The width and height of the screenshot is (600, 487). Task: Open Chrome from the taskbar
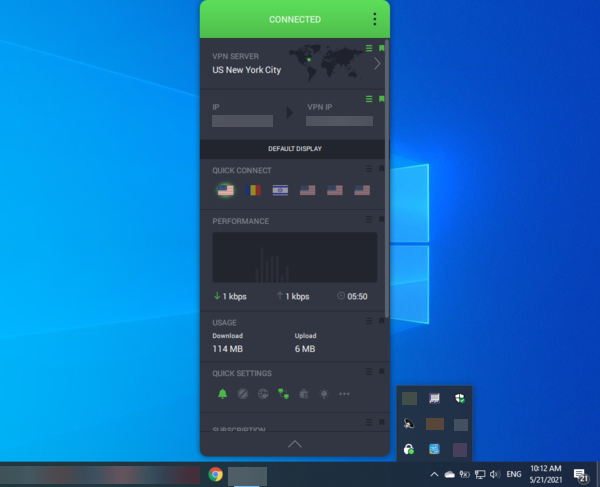pos(215,475)
